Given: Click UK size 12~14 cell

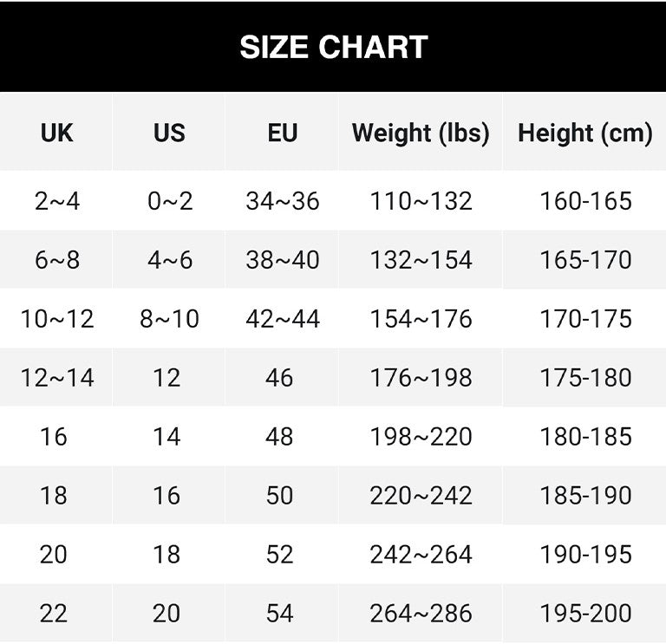Looking at the screenshot, I should pyautogui.click(x=57, y=378).
